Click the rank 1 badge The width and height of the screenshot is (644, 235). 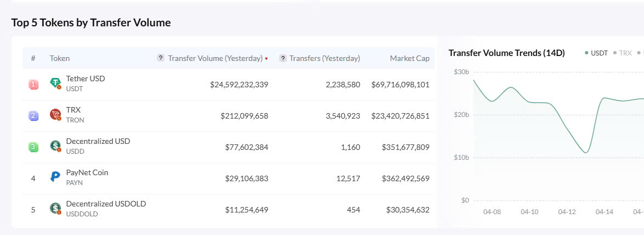point(33,84)
